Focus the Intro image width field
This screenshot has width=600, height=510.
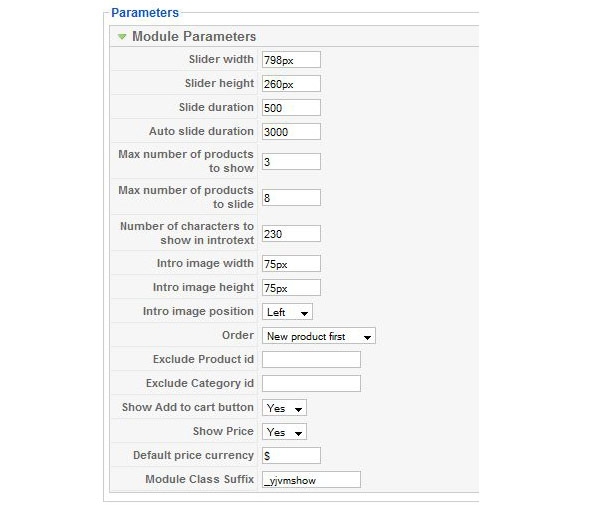290,264
